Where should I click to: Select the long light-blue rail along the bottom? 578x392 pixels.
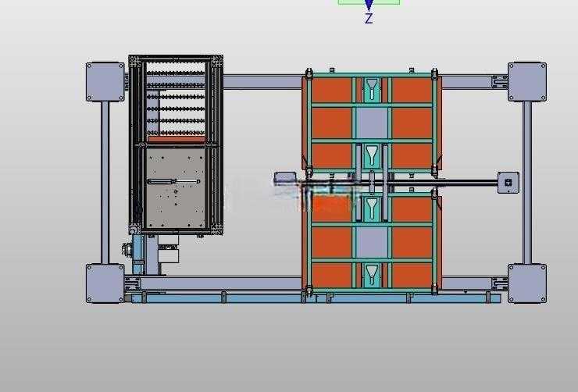point(316,298)
